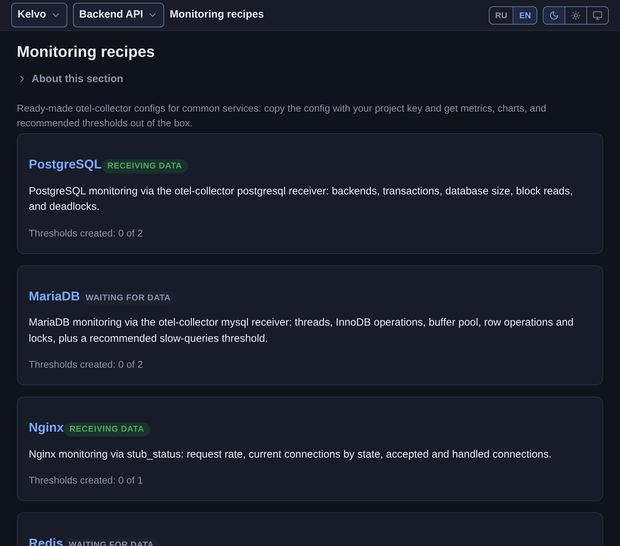Open the Redis recipe link

tap(45, 542)
